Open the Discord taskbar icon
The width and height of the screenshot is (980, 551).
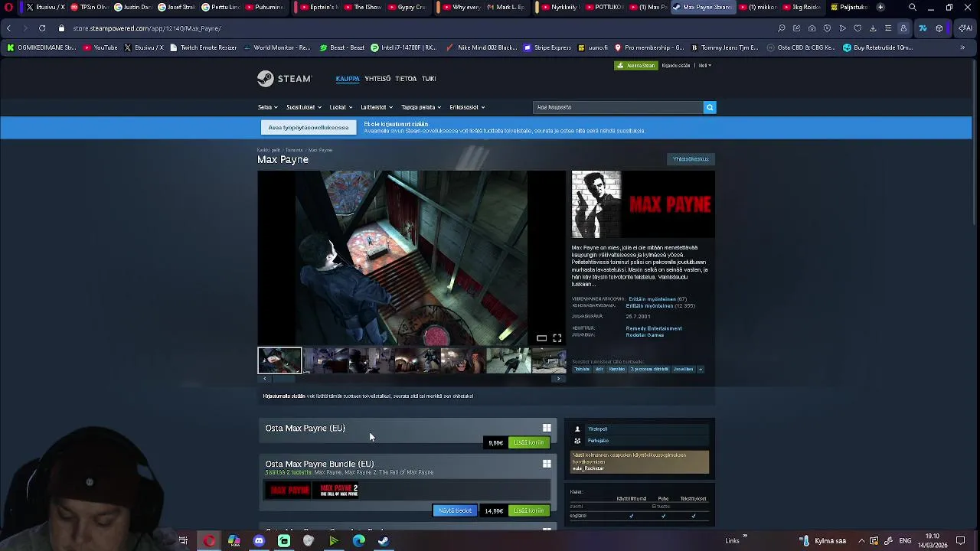click(259, 541)
